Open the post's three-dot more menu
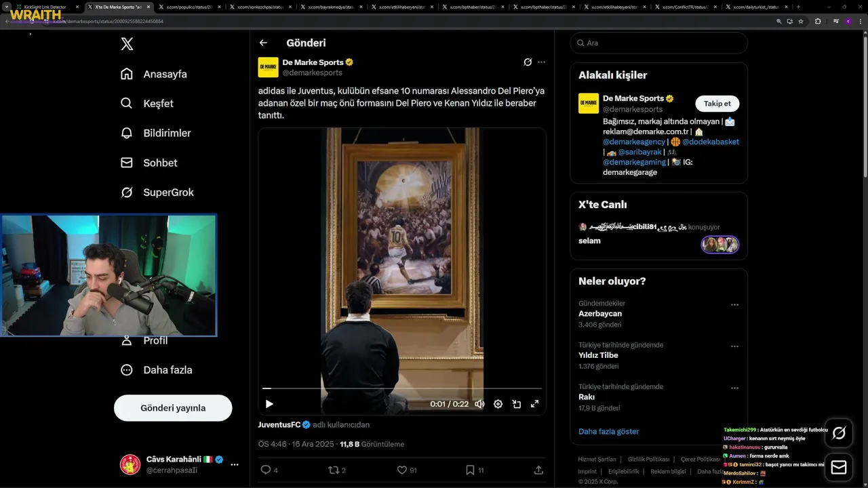This screenshot has width=868, height=488. 541,62
